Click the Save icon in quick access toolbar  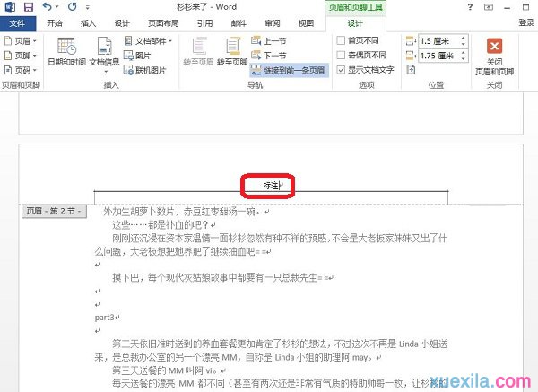(x=29, y=7)
